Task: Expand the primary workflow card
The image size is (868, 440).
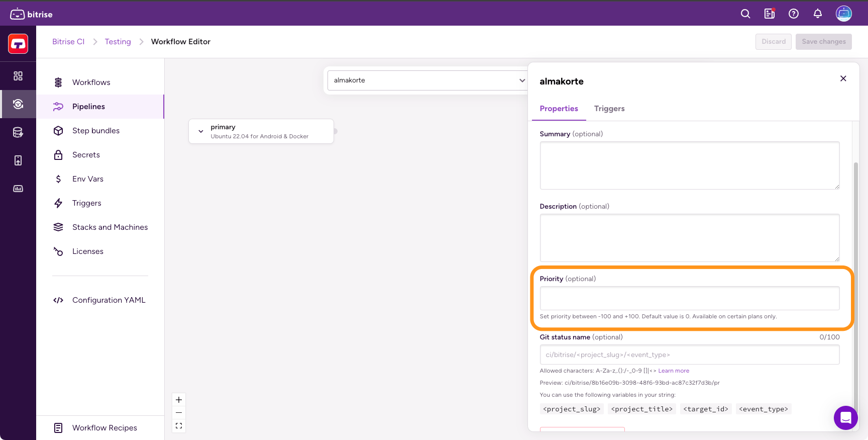Action: point(201,131)
